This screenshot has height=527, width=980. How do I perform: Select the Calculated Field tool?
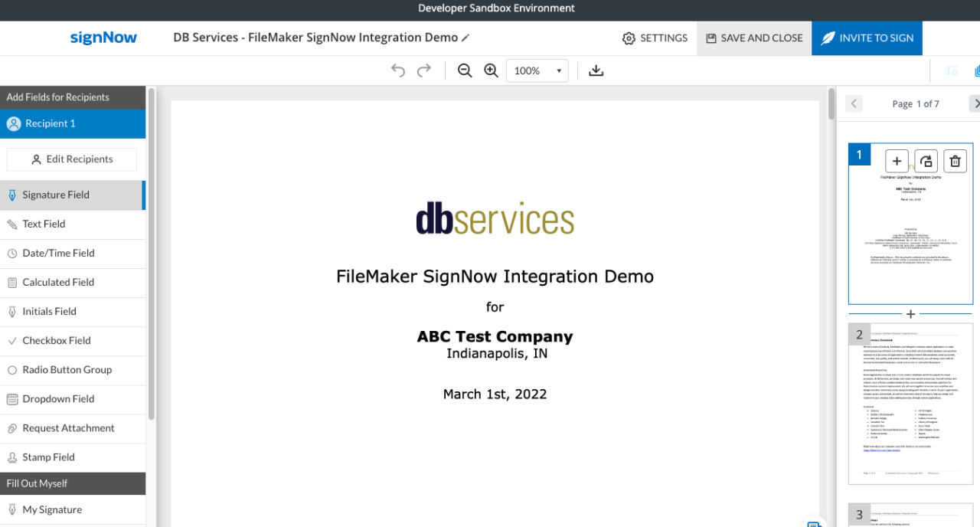(x=73, y=282)
